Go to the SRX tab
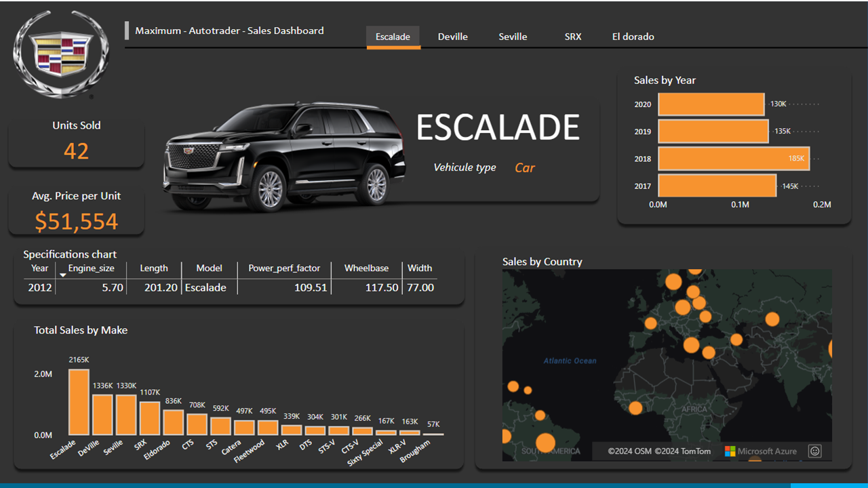 click(573, 37)
